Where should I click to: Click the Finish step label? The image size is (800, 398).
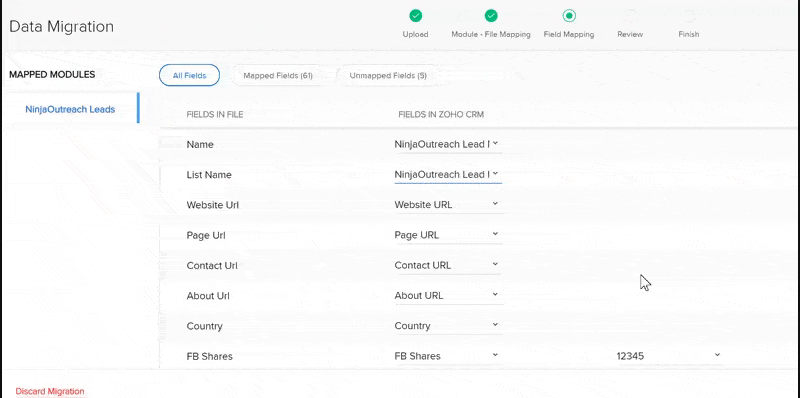689,34
